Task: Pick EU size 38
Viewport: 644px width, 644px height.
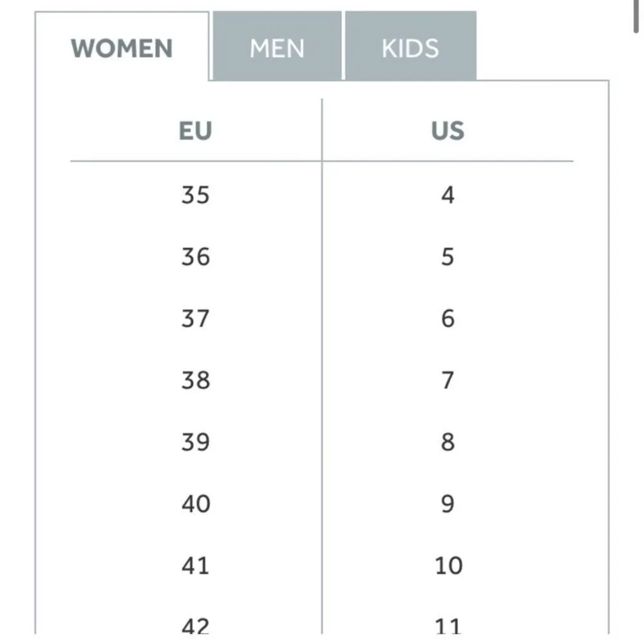Action: [x=195, y=380]
